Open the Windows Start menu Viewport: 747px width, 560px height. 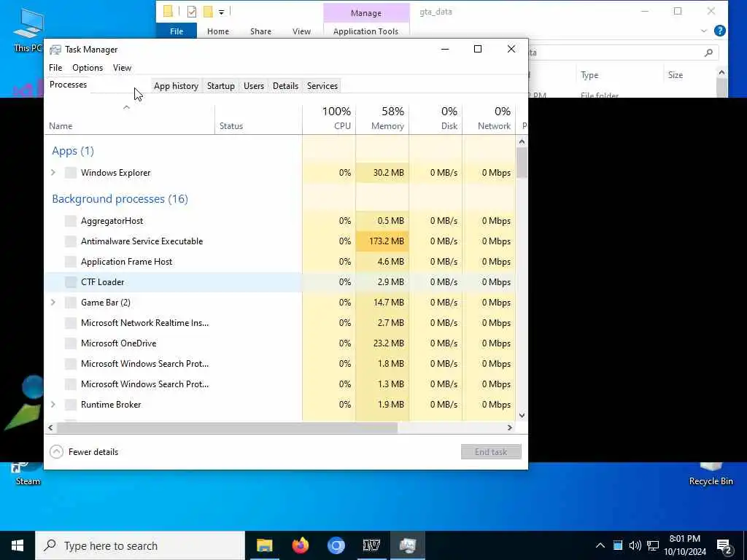(x=18, y=545)
